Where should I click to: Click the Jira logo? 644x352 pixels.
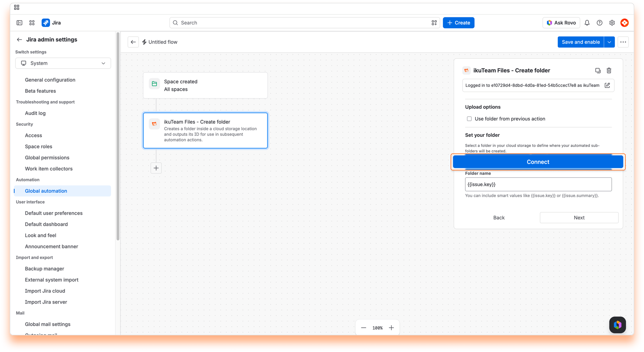click(x=51, y=23)
